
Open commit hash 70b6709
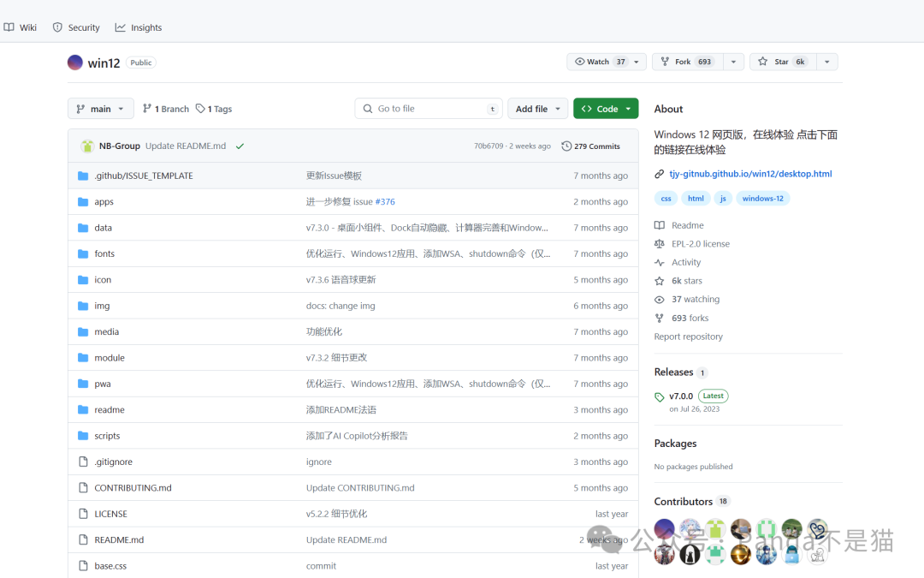(489, 146)
